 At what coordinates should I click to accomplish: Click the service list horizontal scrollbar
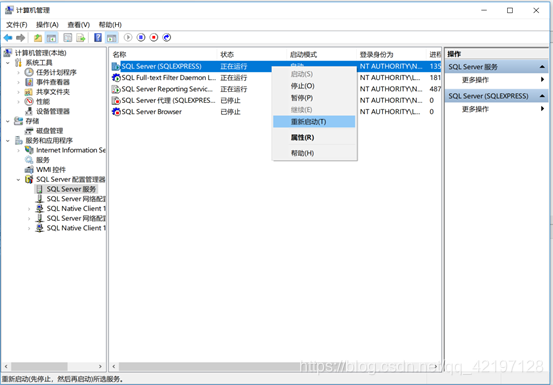point(275,367)
